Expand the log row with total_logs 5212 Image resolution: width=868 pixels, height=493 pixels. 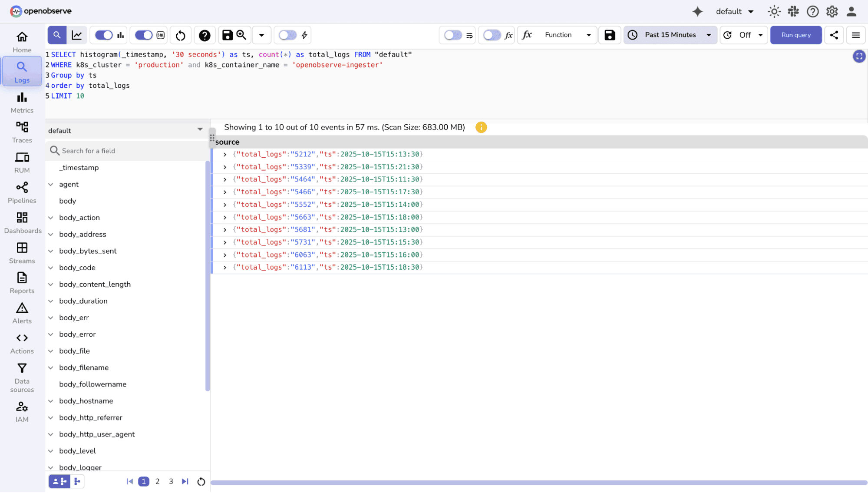[224, 154]
